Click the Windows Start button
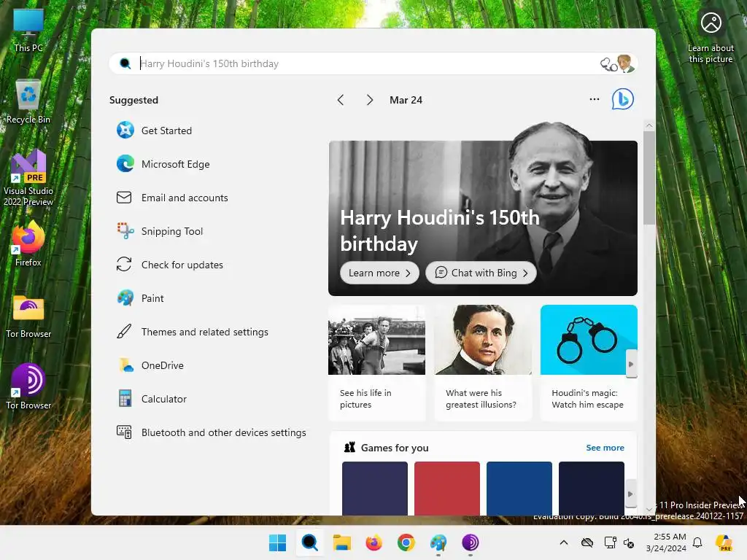The height and width of the screenshot is (560, 747). pyautogui.click(x=277, y=542)
